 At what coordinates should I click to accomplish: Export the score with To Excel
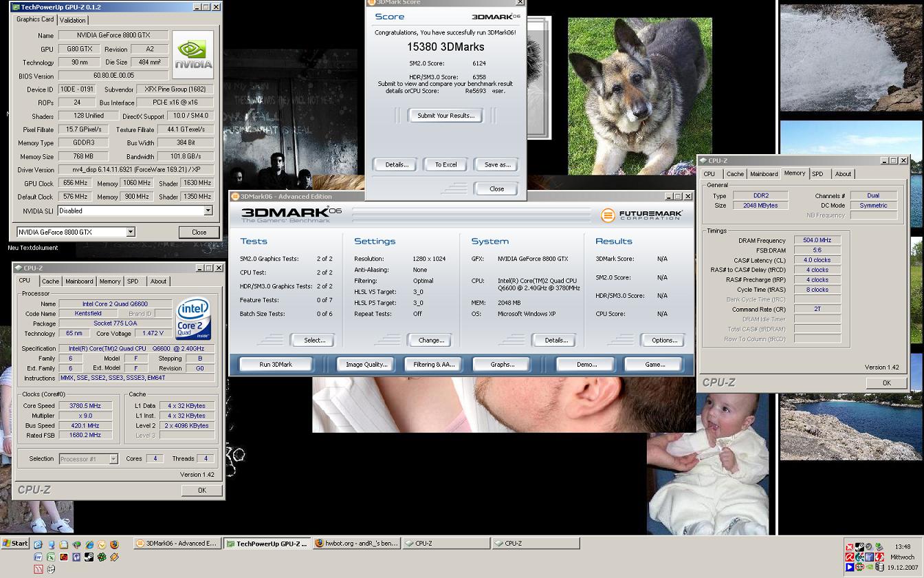coord(445,164)
